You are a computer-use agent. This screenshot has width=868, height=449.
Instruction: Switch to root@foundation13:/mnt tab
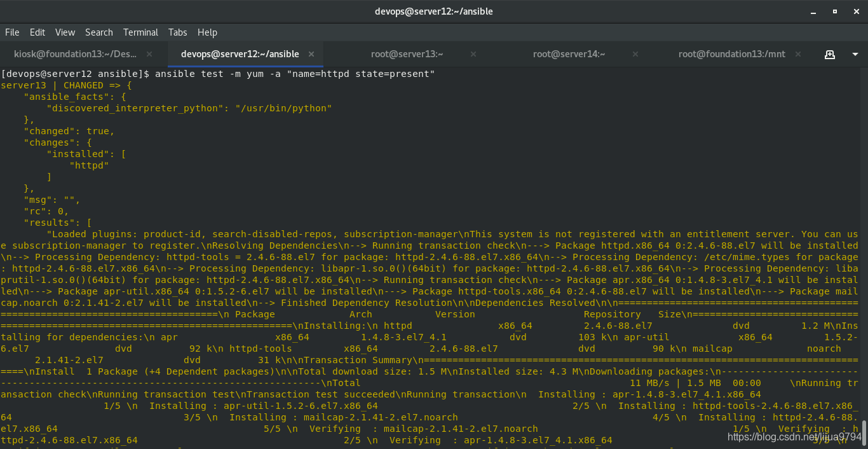tap(731, 54)
